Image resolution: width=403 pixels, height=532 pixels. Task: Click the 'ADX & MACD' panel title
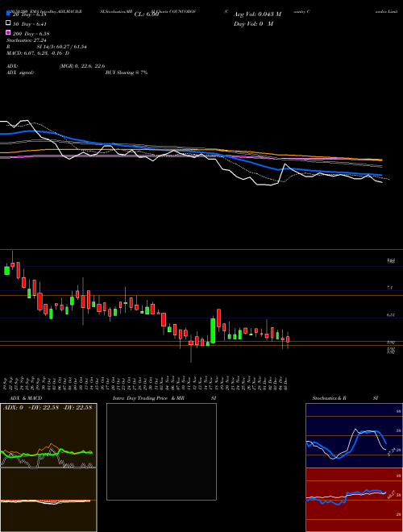[x=26, y=398]
